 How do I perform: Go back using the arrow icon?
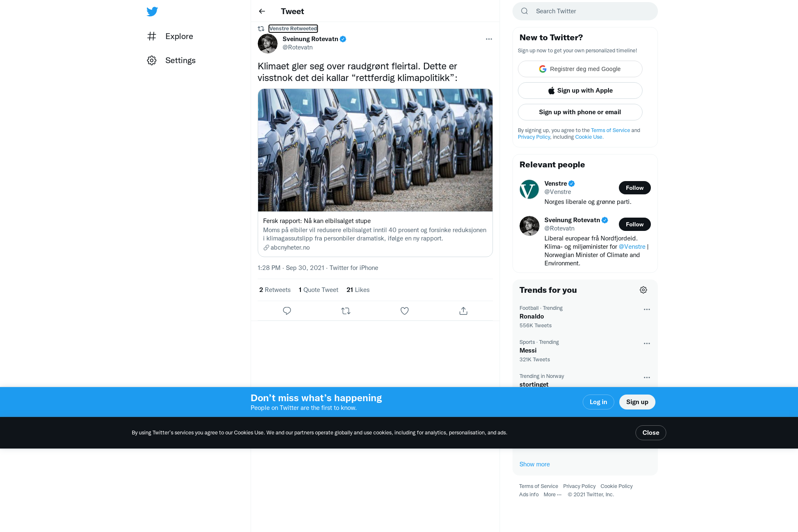point(262,11)
